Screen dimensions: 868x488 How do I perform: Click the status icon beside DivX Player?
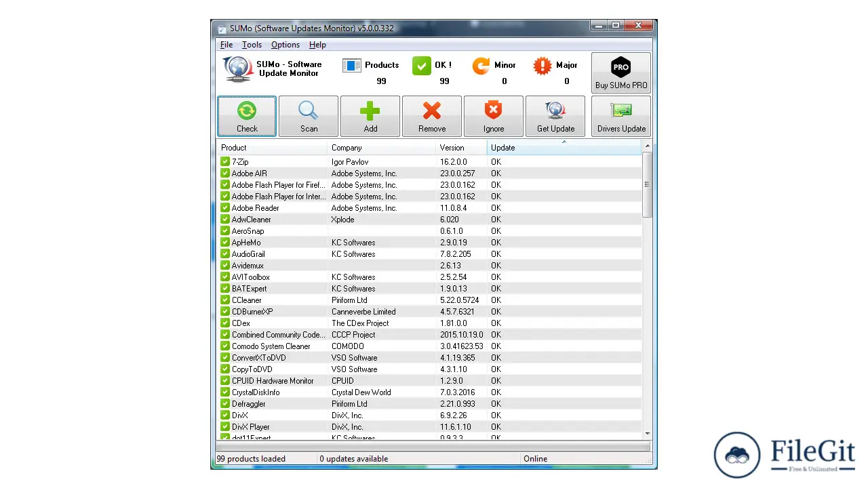coord(225,427)
